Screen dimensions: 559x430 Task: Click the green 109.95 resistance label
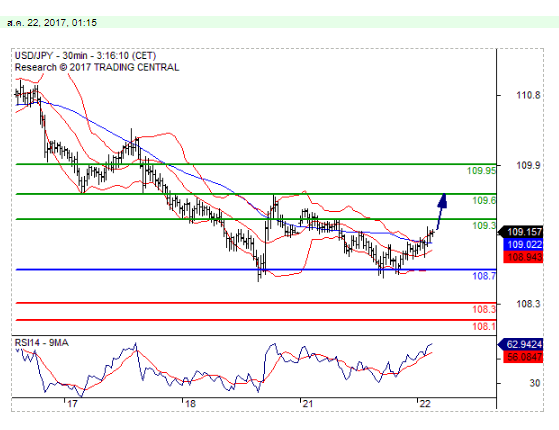click(x=481, y=171)
